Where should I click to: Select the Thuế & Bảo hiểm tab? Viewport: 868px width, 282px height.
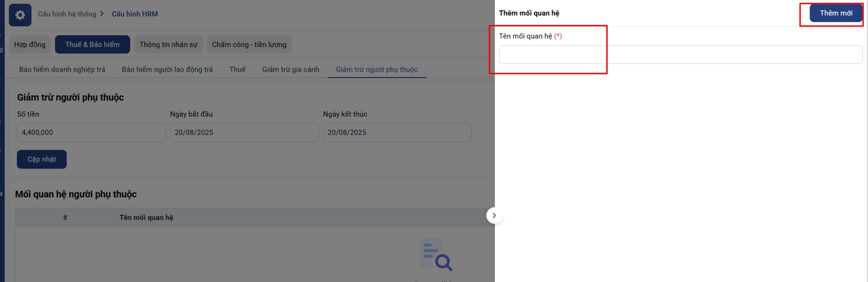pos(92,44)
